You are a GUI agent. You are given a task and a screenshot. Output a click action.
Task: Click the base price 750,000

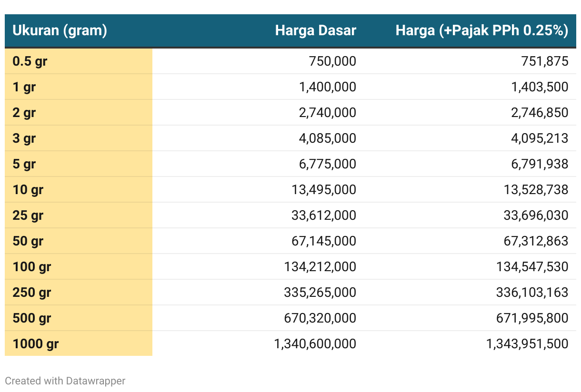[332, 61]
